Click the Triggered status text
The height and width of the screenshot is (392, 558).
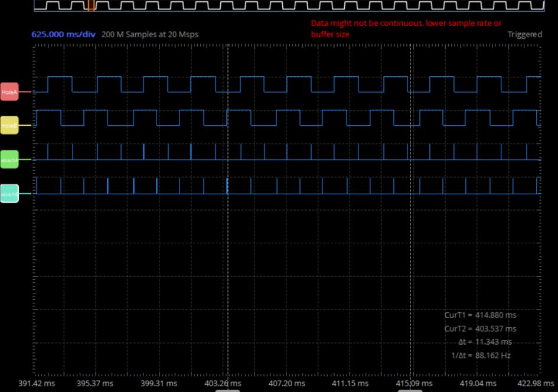click(x=524, y=34)
